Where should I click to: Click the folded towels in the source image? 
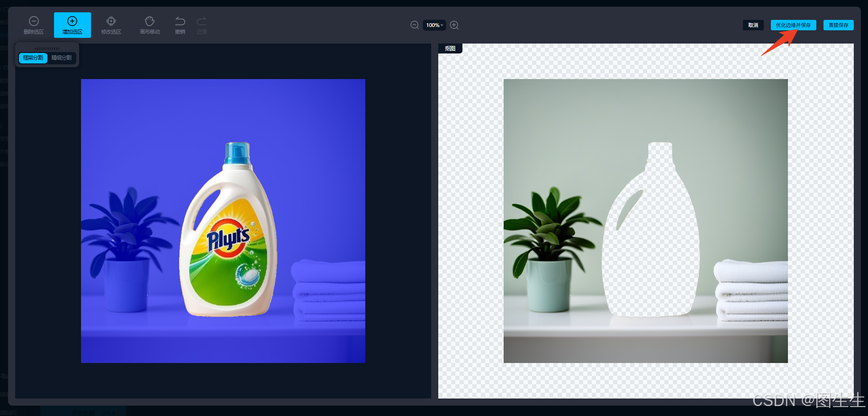point(328,290)
